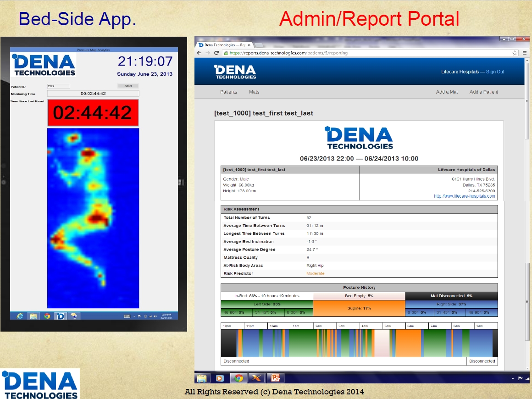Screen dimensions: 532x399
Task: Click the Sign Out link
Action: click(495, 72)
